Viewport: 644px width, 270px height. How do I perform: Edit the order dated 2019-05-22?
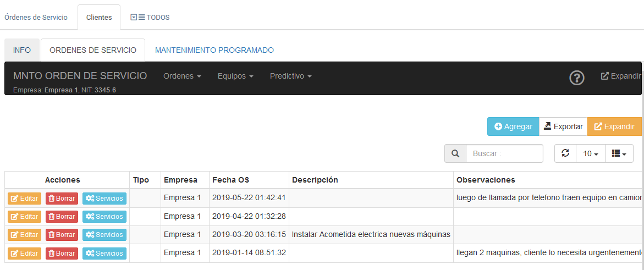click(24, 199)
